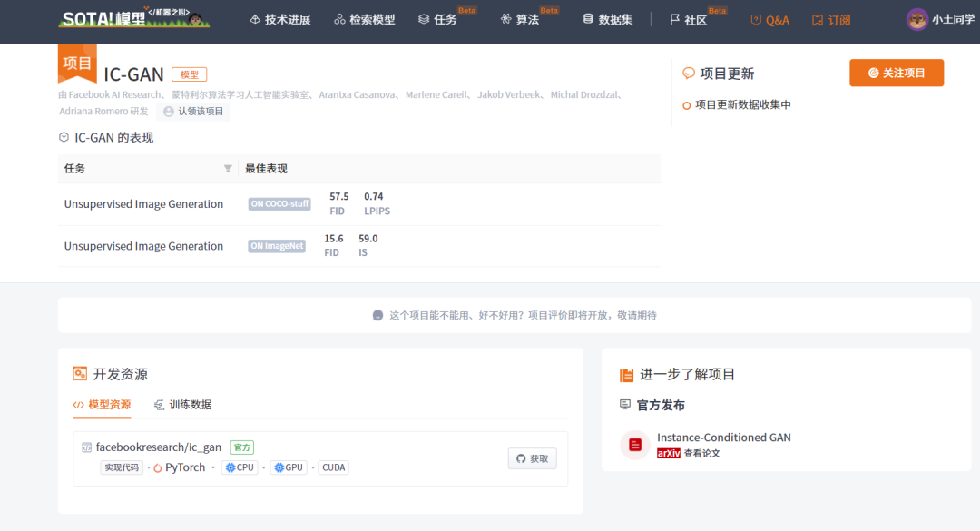
Task: Click the CUDA tag
Action: tap(334, 467)
